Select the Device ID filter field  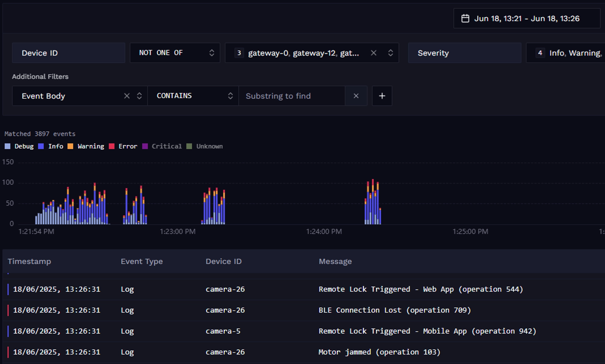click(68, 53)
